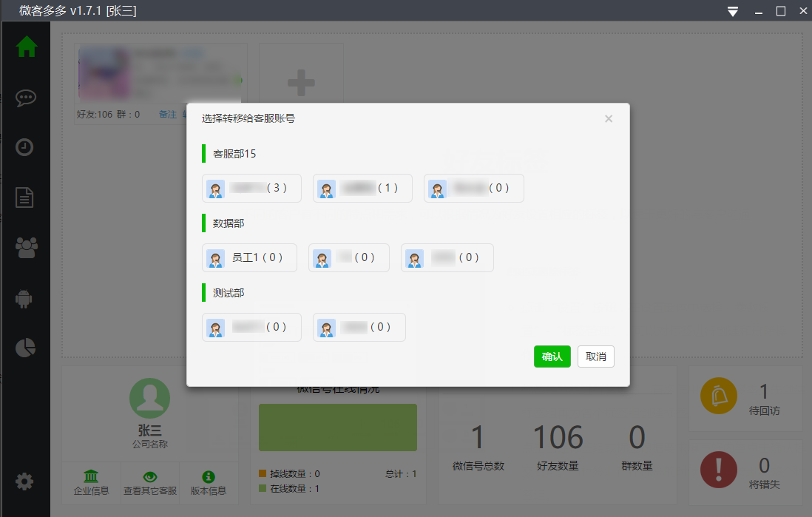Select 客服部15 agent with count (0)
Viewport: 812px width, 517px height.
point(474,188)
